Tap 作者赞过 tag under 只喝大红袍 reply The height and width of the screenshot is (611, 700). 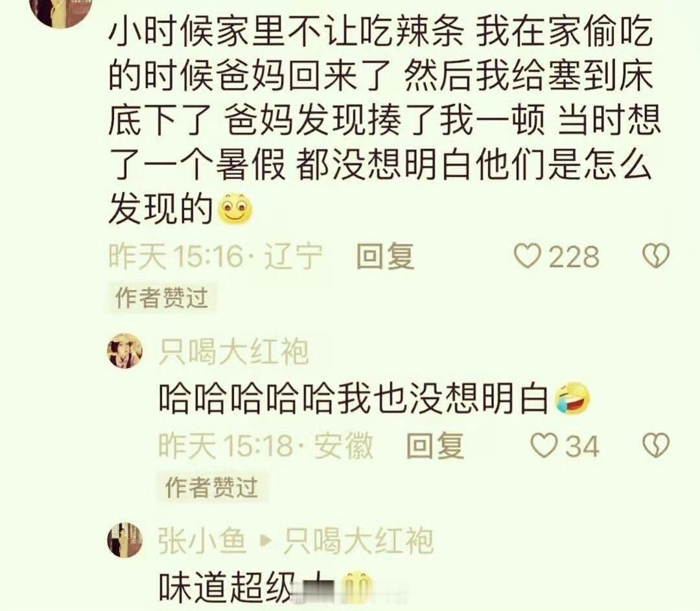(212, 487)
